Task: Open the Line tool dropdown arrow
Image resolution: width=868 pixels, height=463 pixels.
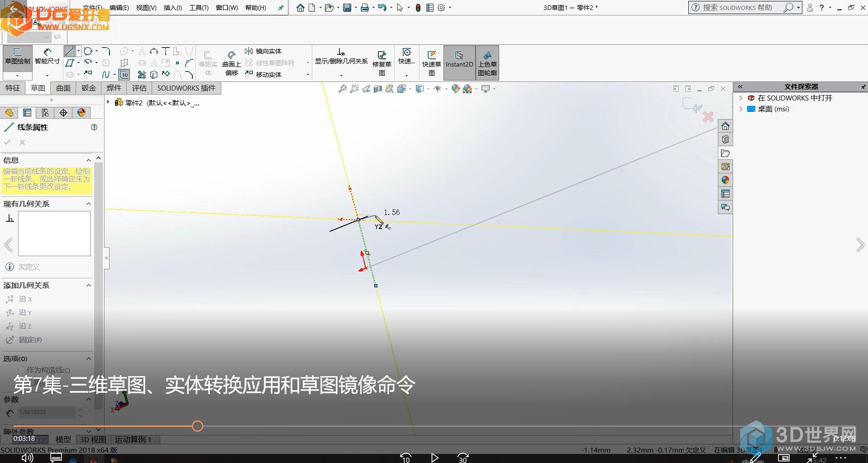Action: (x=79, y=51)
